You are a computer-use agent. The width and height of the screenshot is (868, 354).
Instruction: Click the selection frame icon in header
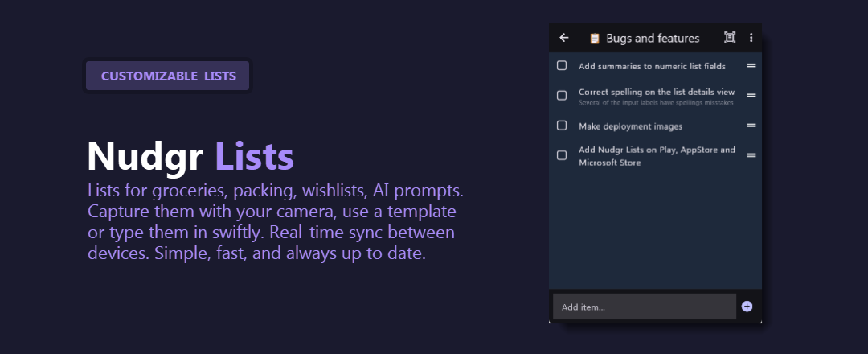pyautogui.click(x=730, y=38)
